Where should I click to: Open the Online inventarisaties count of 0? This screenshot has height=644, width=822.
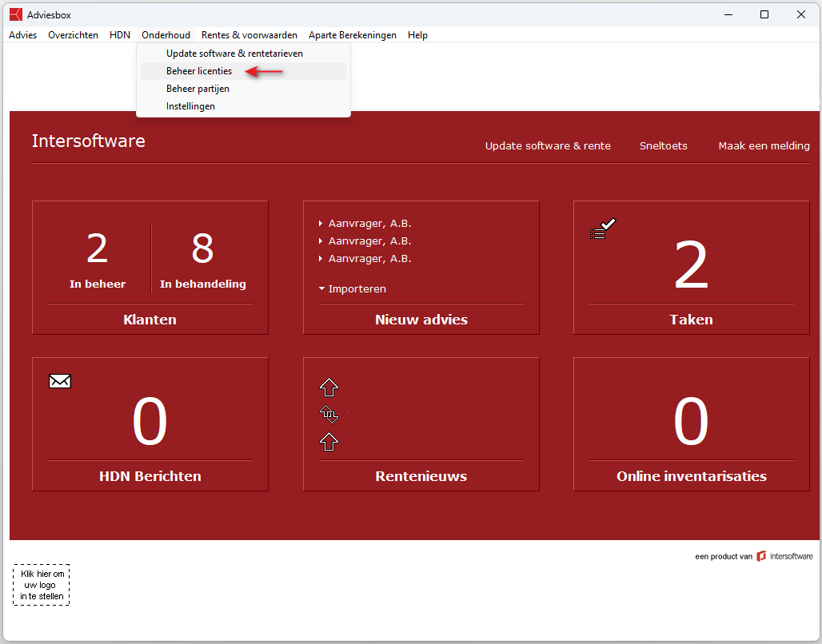click(x=691, y=421)
